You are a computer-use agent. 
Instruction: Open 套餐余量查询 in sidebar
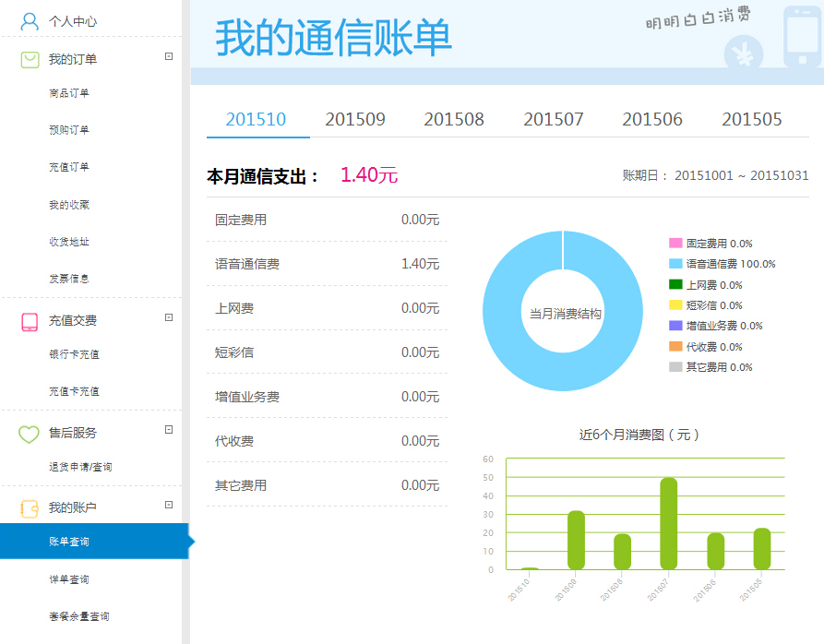(x=78, y=616)
